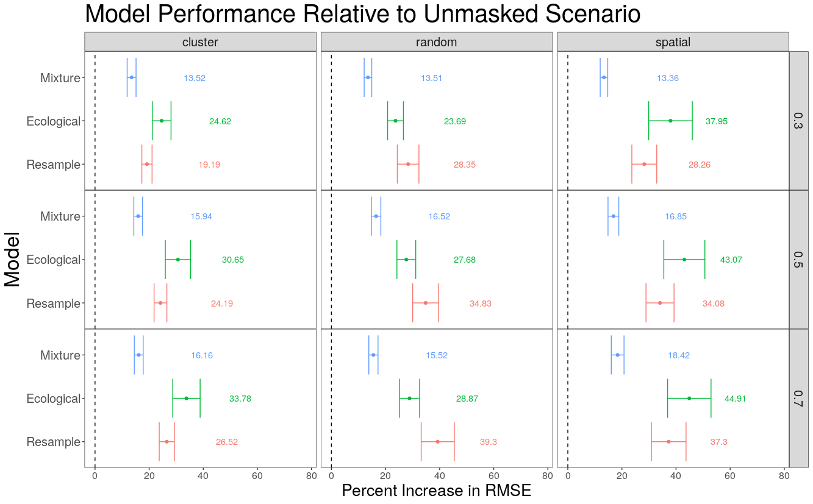Viewport: 813px width, 504px height.
Task: Click the green 44.91 value label
Action: coord(735,399)
